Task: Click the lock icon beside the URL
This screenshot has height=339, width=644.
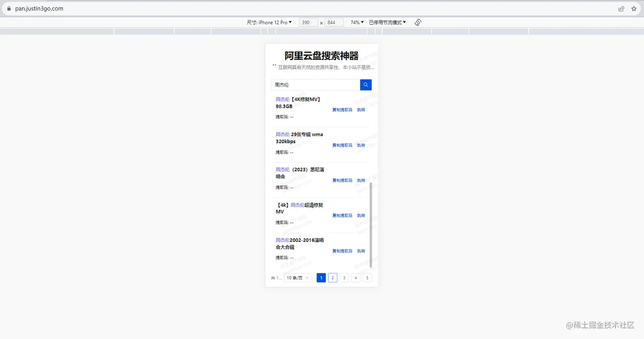Action: pos(8,9)
